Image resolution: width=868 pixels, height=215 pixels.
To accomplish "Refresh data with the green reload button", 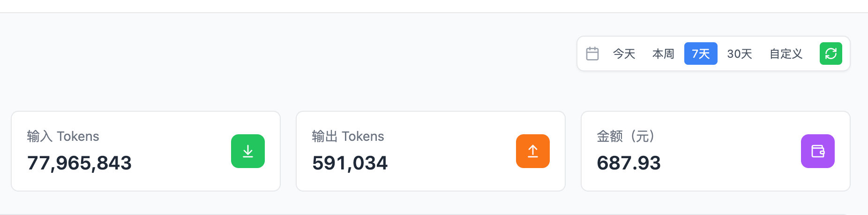I will click(x=831, y=54).
